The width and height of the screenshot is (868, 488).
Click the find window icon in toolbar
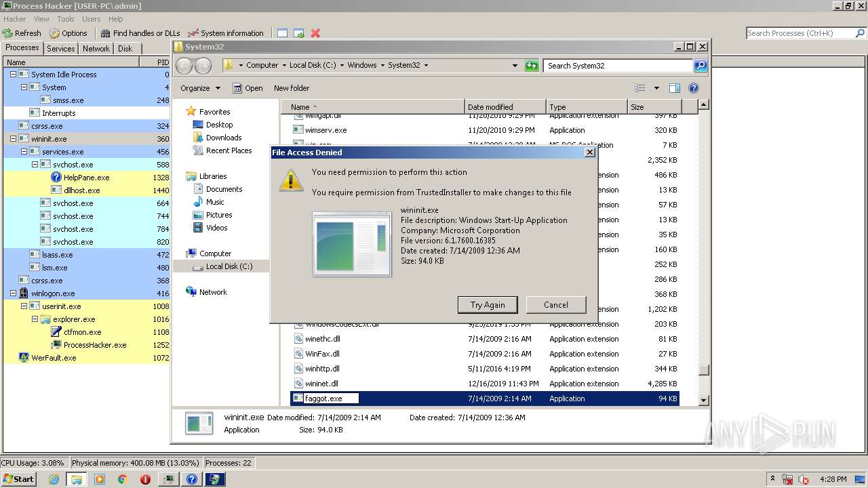282,33
